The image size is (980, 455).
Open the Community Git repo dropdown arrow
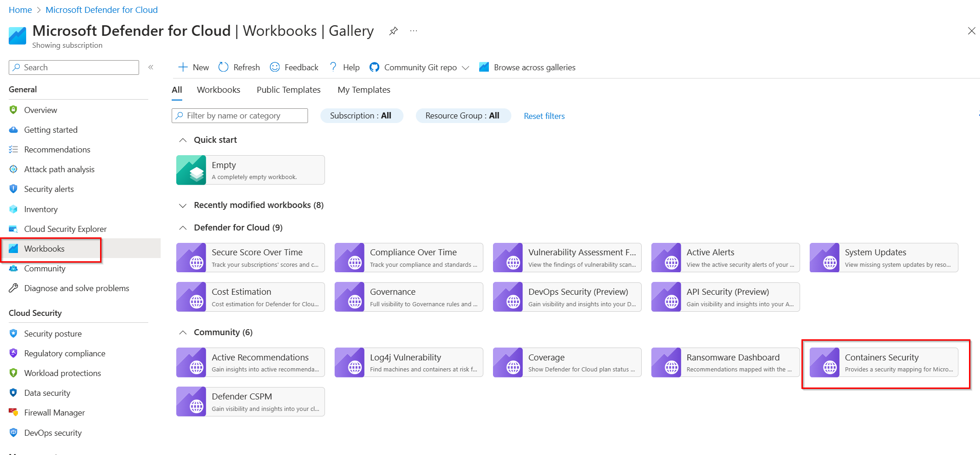point(465,68)
